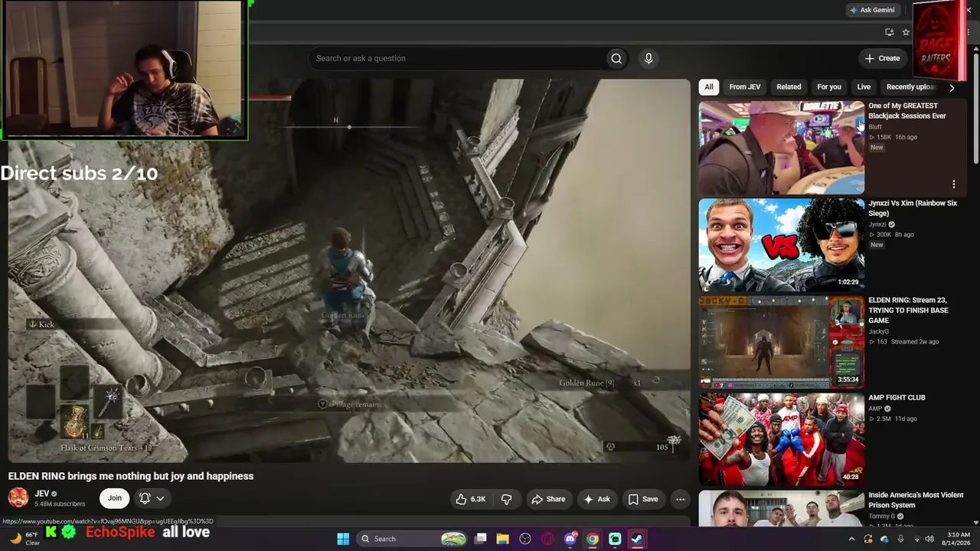Open JEV channel avatar
This screenshot has height=551, width=980.
pyautogui.click(x=18, y=498)
